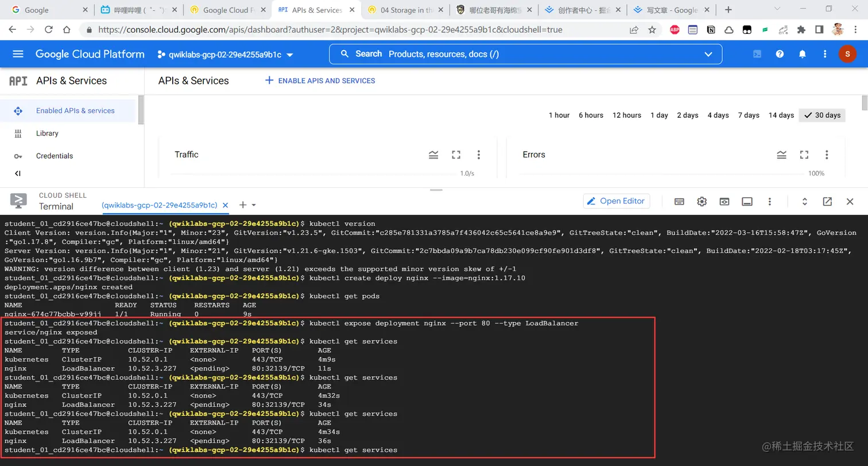
Task: Open the Chrome extensions puzzle menu
Action: [801, 30]
